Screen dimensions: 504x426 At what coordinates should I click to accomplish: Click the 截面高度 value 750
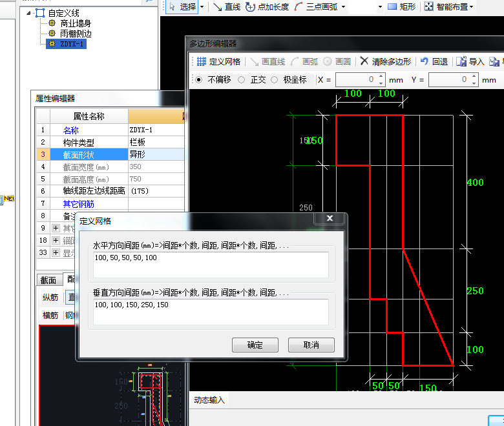click(x=135, y=179)
